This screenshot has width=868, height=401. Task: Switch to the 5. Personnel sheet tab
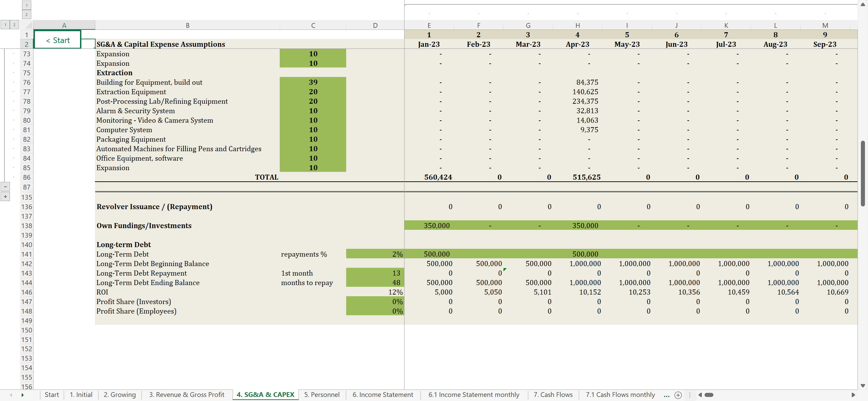point(321,395)
